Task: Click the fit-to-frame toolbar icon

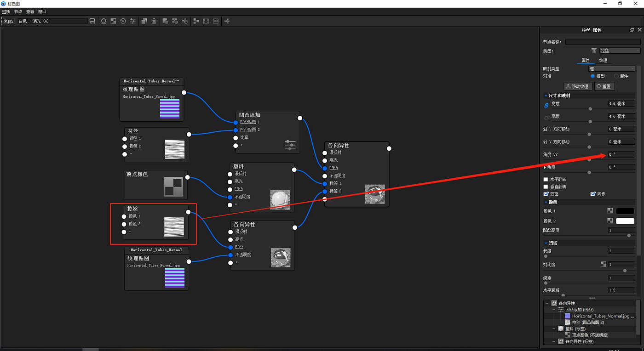Action: click(x=206, y=21)
